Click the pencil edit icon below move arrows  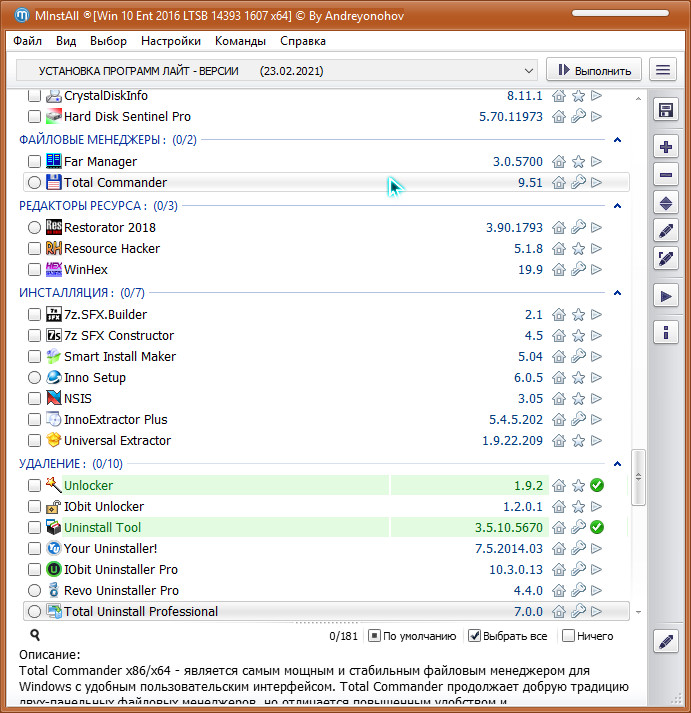coord(666,231)
